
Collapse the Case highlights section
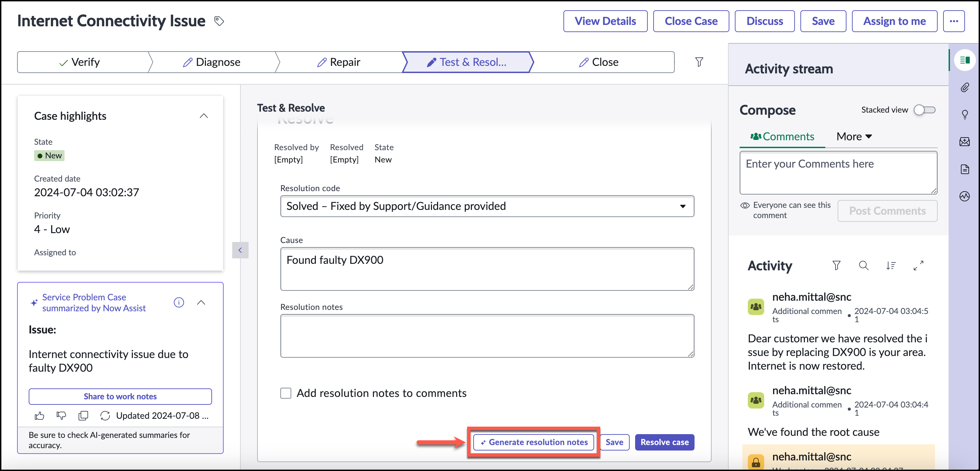tap(204, 116)
